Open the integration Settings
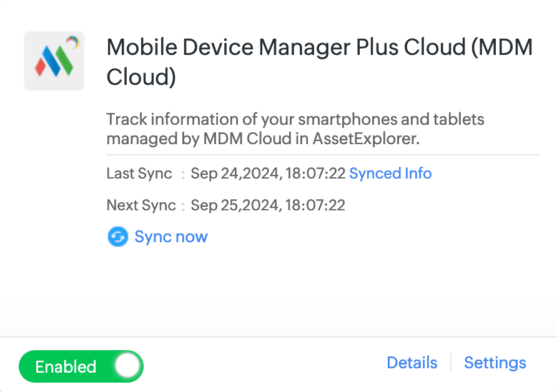This screenshot has width=557, height=392. click(x=495, y=363)
